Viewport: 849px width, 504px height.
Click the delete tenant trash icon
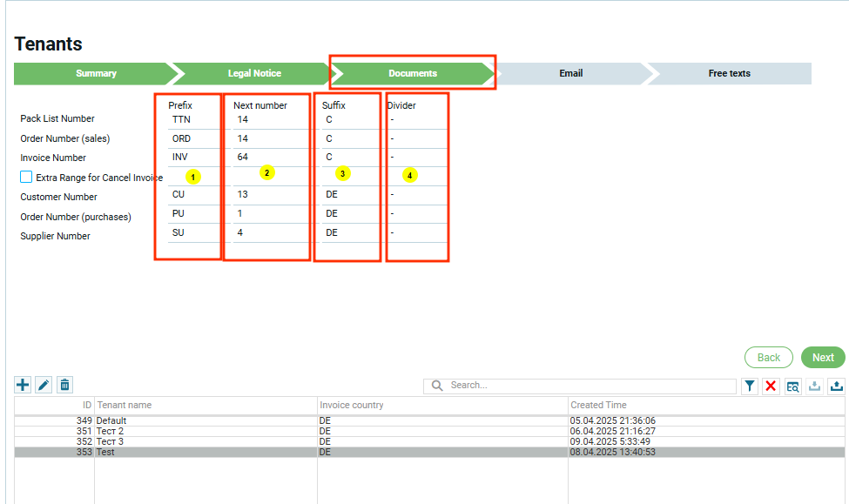click(x=64, y=385)
